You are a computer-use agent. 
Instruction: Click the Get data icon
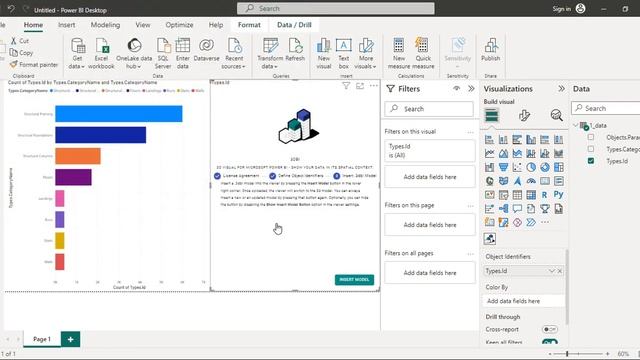77,46
